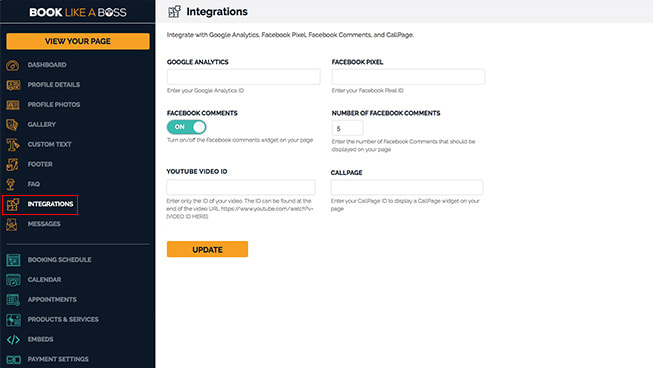Click the Profile Photos icon
The height and width of the screenshot is (368, 653).
coord(12,104)
